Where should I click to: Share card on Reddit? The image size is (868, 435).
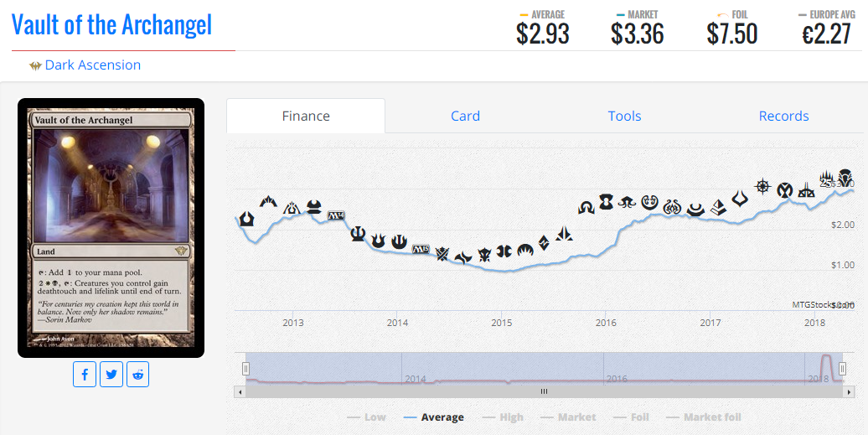point(138,374)
